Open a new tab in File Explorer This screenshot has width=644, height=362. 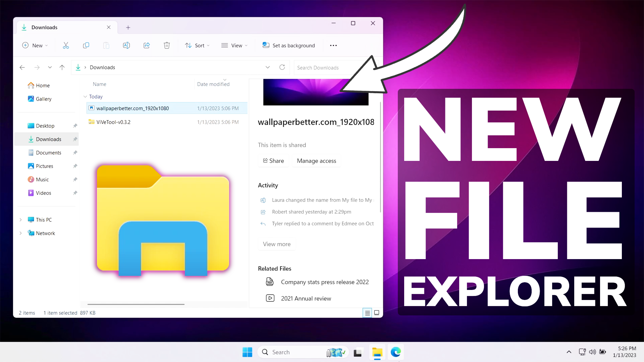point(128,27)
